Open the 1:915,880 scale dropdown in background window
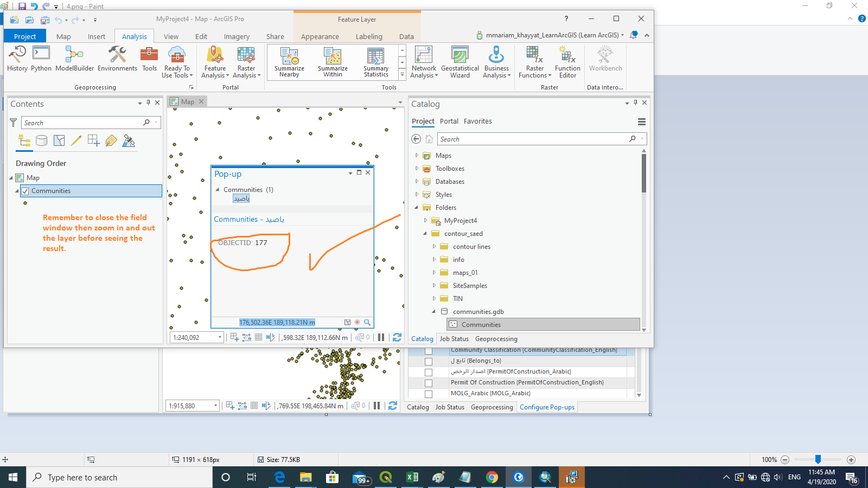This screenshot has height=488, width=868. coord(215,406)
